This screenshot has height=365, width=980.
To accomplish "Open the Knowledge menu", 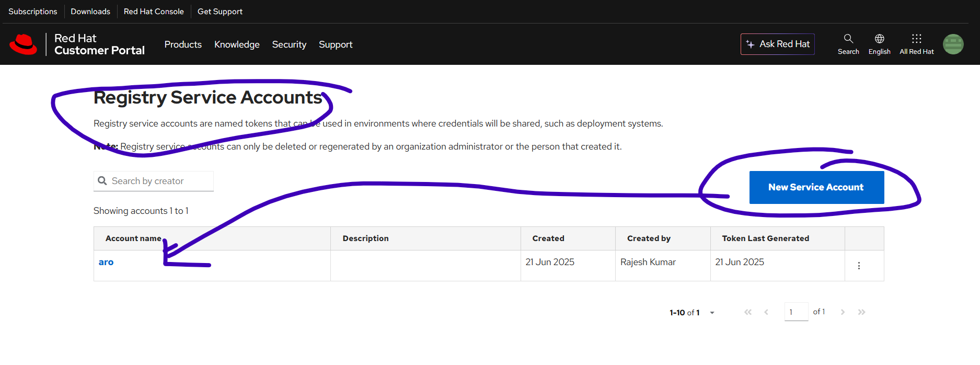I will (237, 44).
